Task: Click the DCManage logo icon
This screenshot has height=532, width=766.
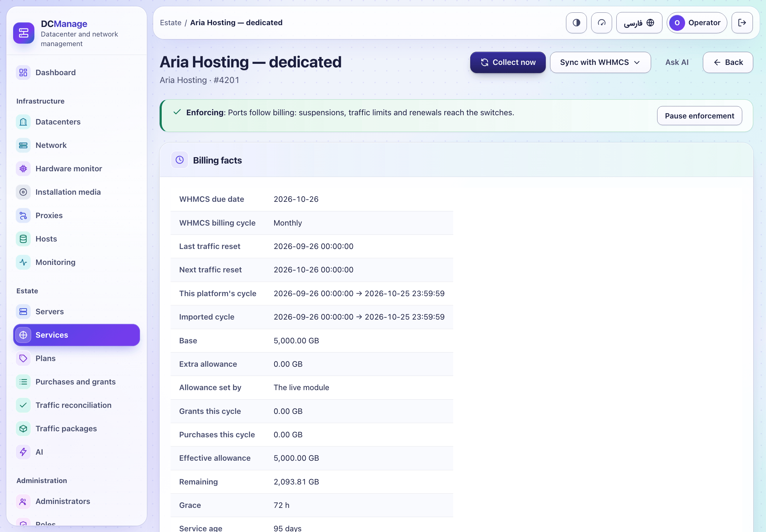Action: (24, 33)
